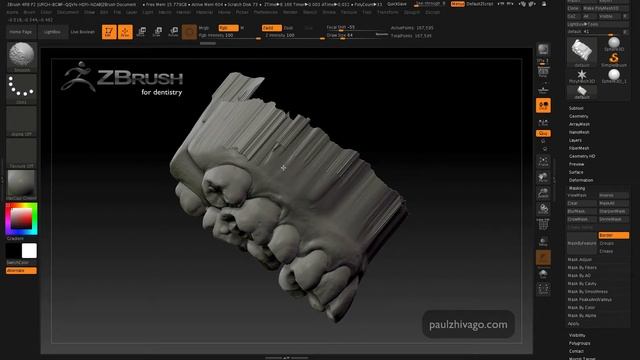Open the Document menu

(x=68, y=12)
